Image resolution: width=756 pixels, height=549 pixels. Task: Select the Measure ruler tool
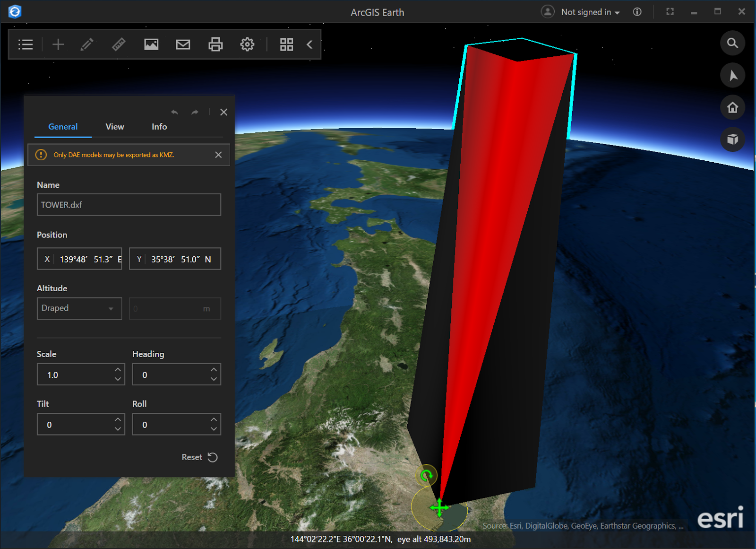click(x=119, y=44)
